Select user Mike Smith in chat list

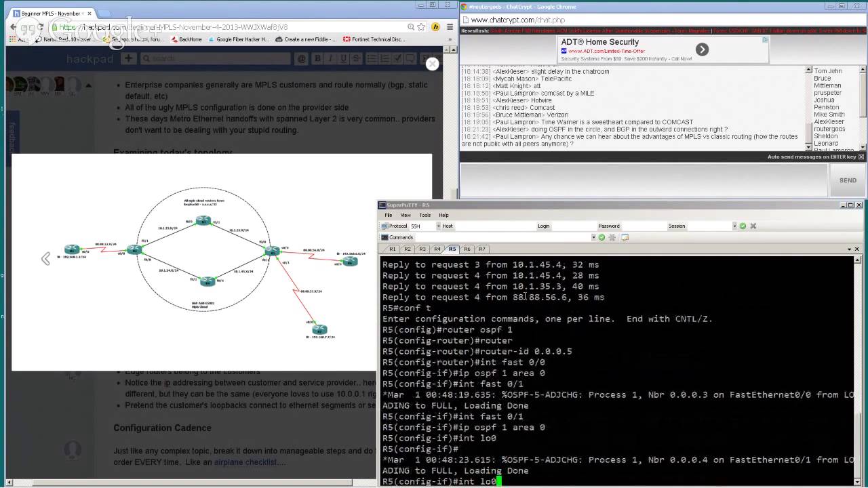pos(829,115)
